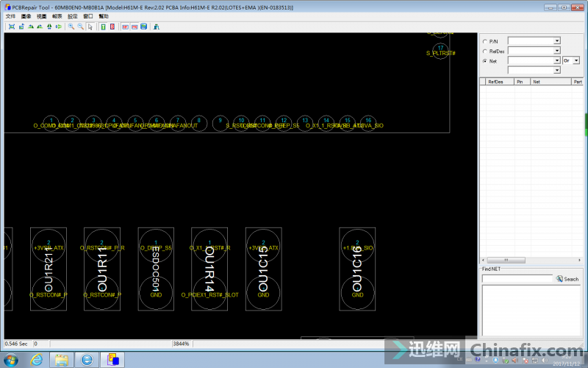Click the right scroll arrow of results list
This screenshot has height=368, width=588.
coord(580,260)
